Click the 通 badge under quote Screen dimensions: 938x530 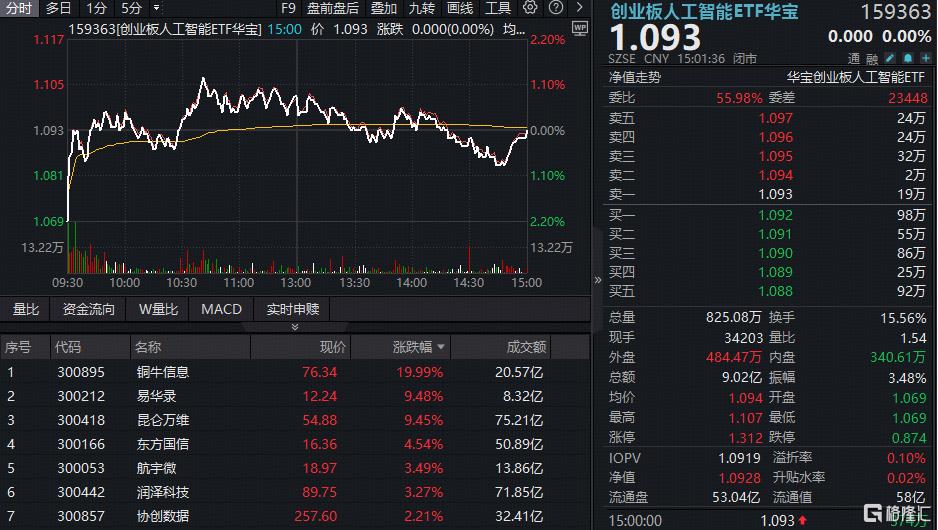click(854, 59)
